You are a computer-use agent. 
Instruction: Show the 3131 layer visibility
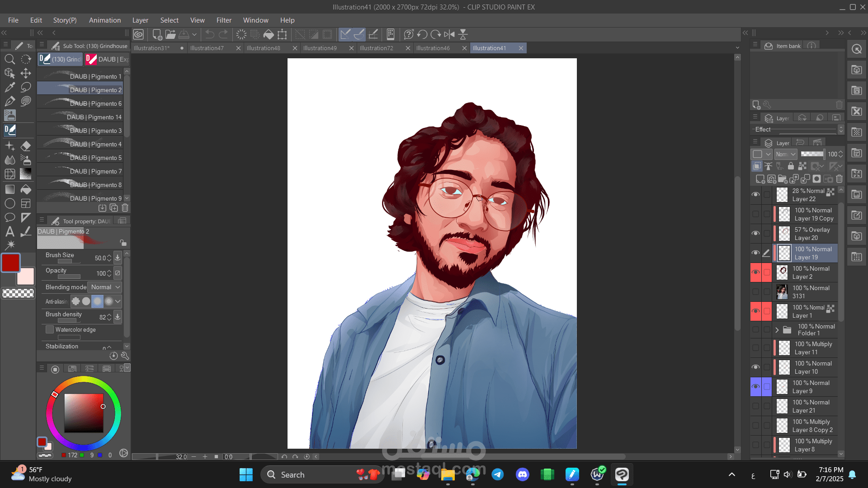pos(755,292)
